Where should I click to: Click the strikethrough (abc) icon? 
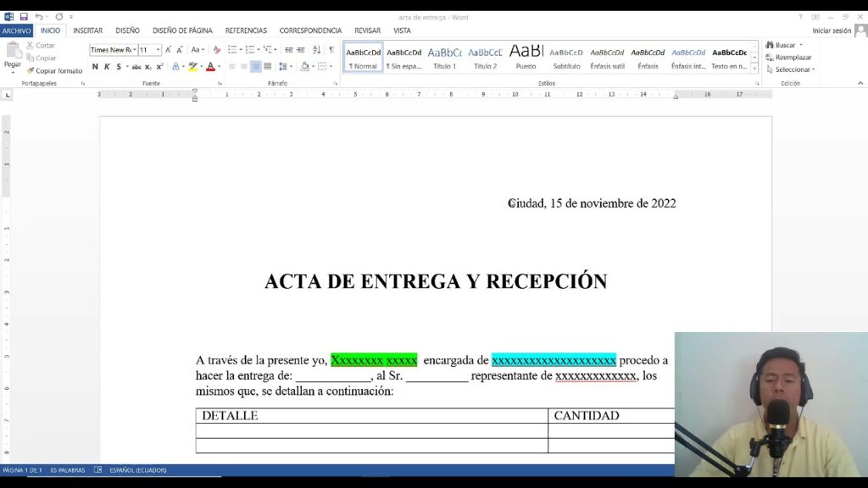[136, 66]
